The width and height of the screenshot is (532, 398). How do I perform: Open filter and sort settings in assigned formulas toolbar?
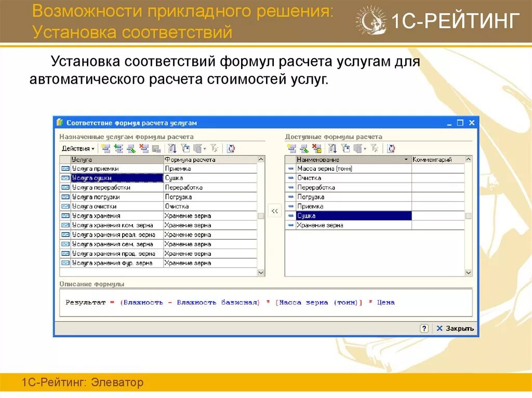click(172, 148)
